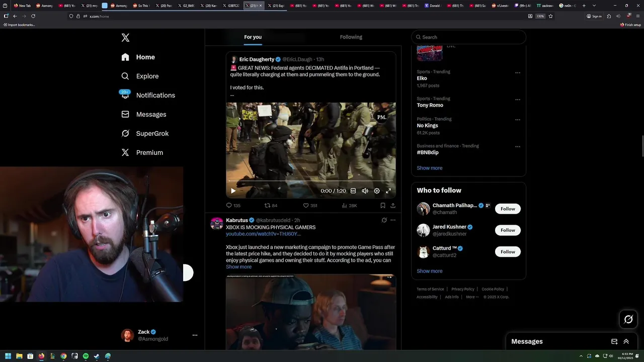This screenshot has width=644, height=362.
Task: Open the youtube.com link in Kabrutus post
Action: click(263, 234)
